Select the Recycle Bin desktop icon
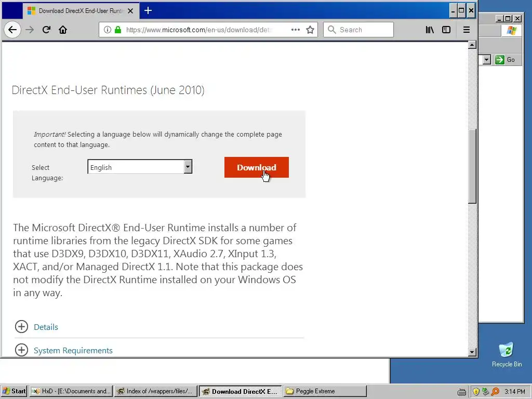532x399 pixels. [x=507, y=355]
